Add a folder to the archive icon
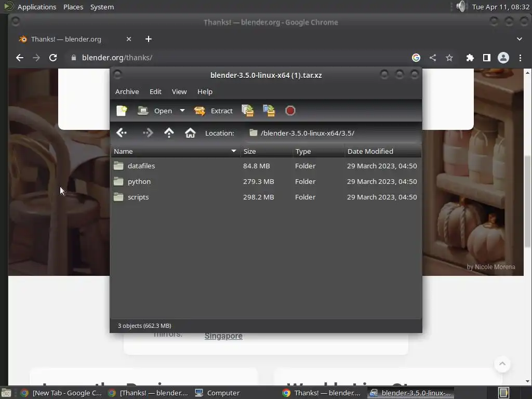This screenshot has height=399, width=532. (269, 111)
